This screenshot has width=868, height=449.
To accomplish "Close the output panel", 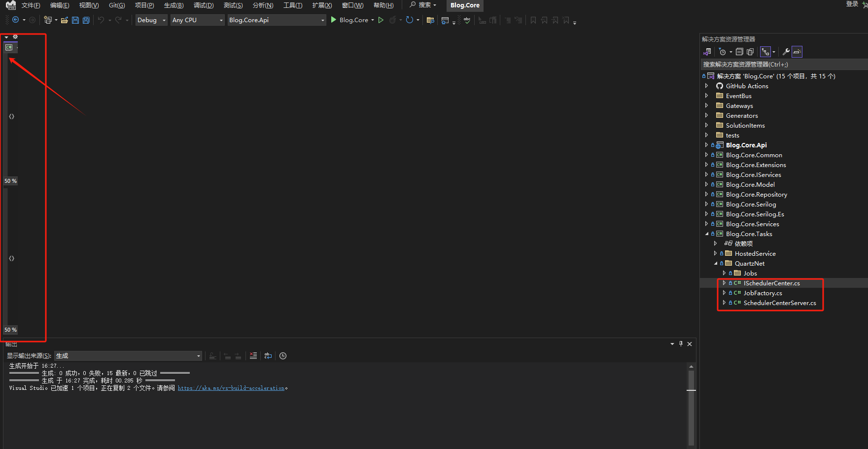I will 690,344.
